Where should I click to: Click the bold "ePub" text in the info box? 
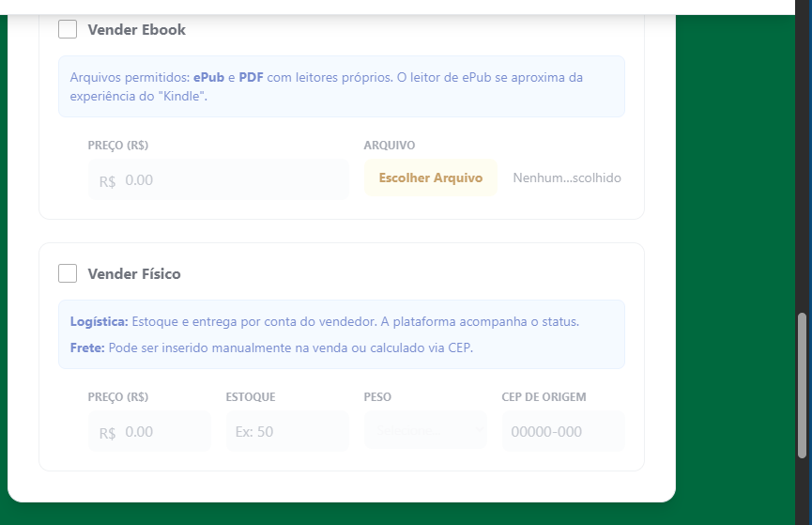(208, 77)
